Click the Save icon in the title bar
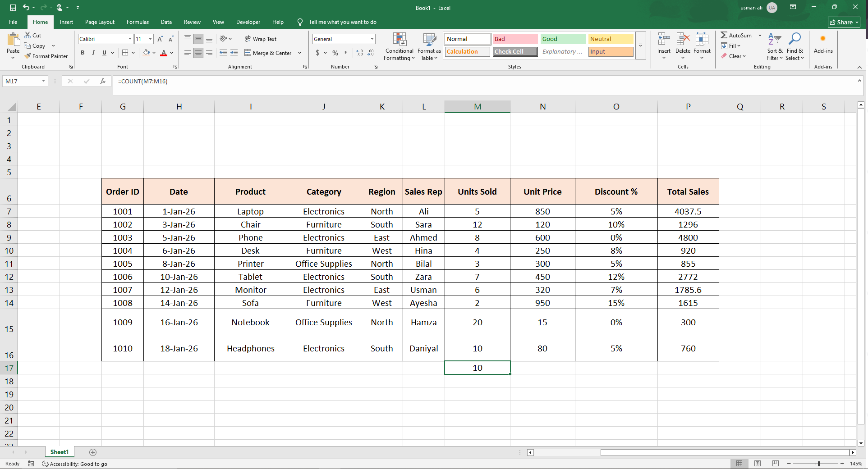The height and width of the screenshot is (469, 868). coord(13,8)
